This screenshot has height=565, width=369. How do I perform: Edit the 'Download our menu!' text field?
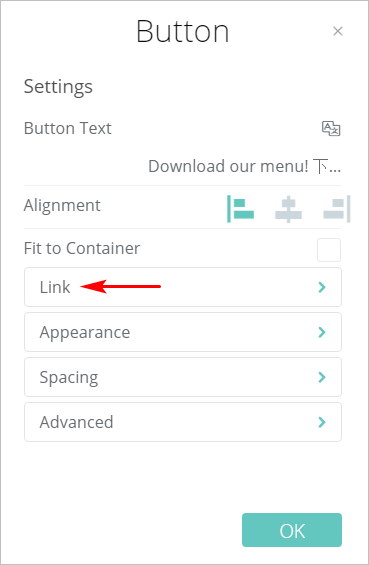(x=245, y=166)
